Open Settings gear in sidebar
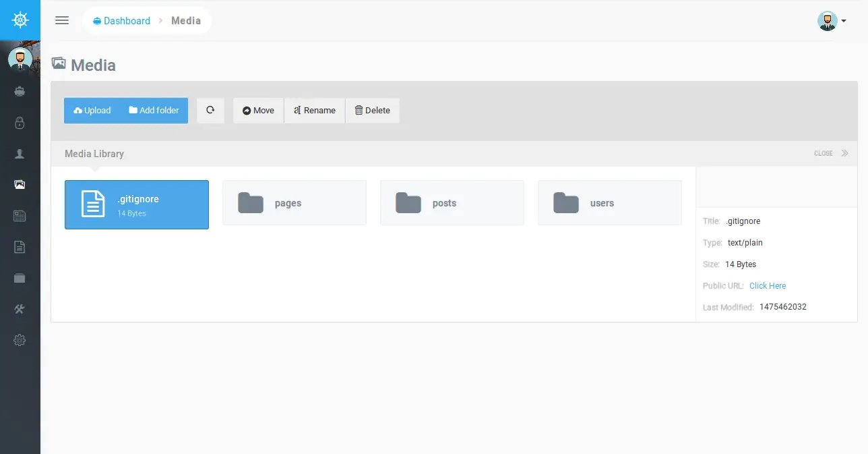The width and height of the screenshot is (868, 454). 20,340
